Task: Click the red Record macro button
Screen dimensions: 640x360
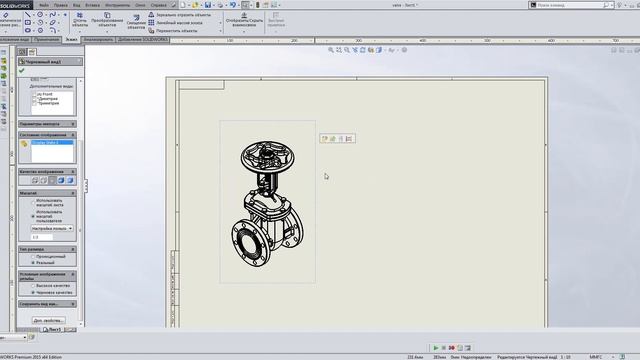Action: 451,348
